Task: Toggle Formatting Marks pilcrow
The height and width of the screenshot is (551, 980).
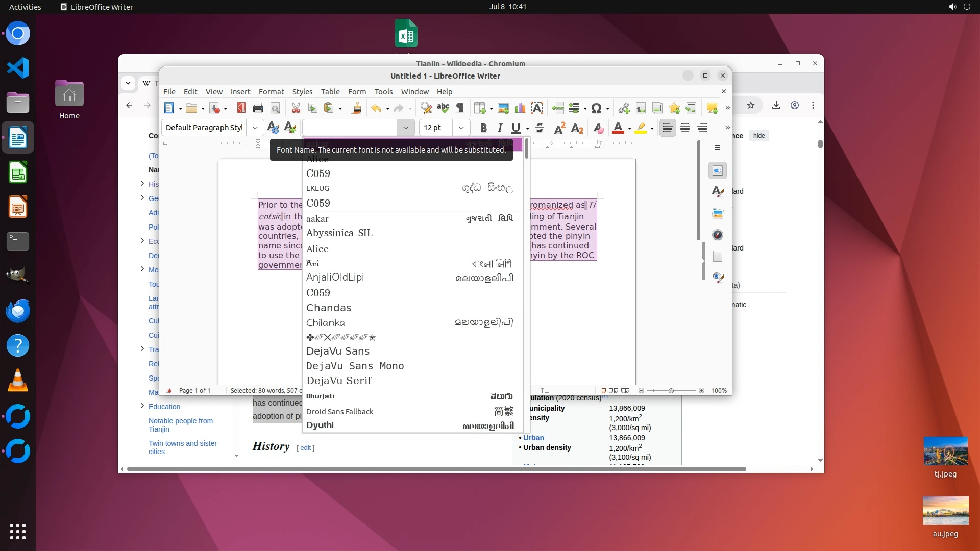Action: coord(460,108)
